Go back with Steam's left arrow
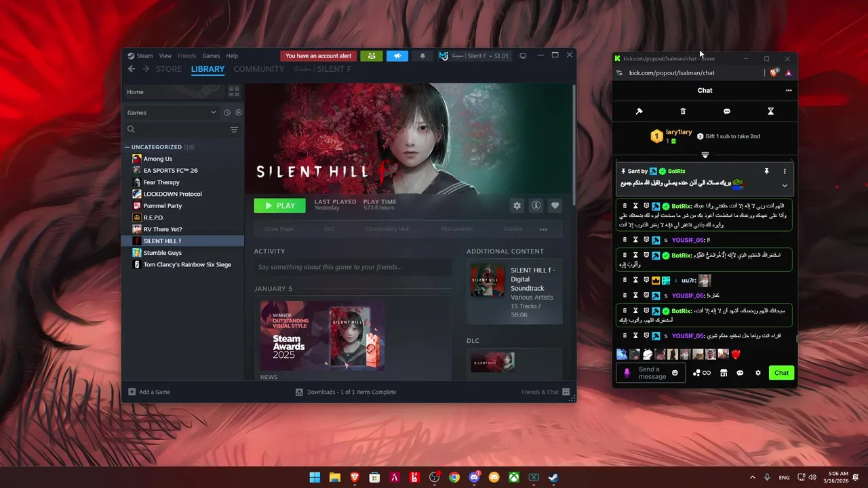The height and width of the screenshot is (488, 868). [x=132, y=69]
